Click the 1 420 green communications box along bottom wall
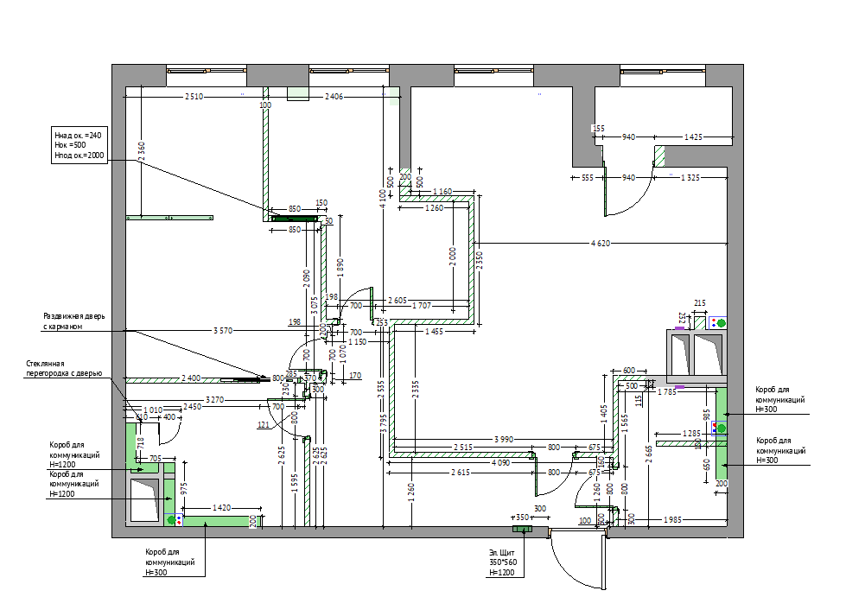This screenshot has width=846, height=616. click(x=222, y=521)
